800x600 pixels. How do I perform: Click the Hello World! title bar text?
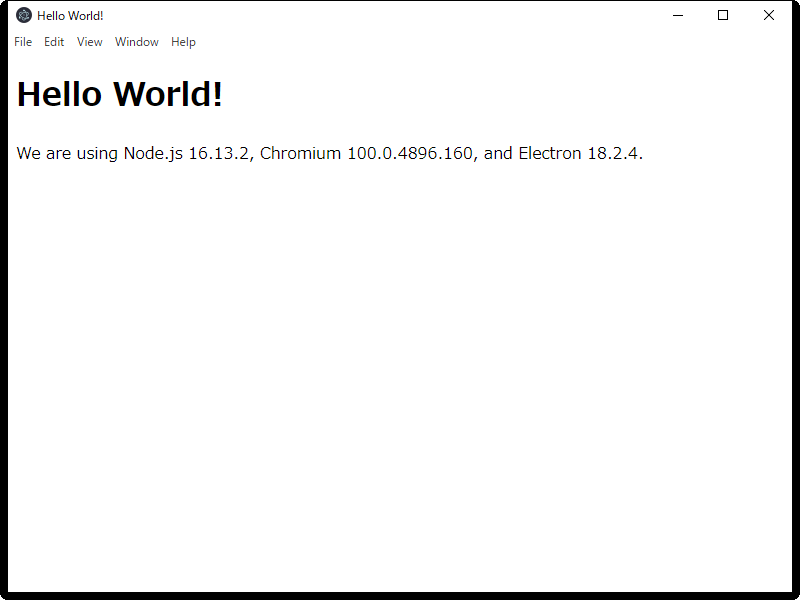(x=70, y=16)
